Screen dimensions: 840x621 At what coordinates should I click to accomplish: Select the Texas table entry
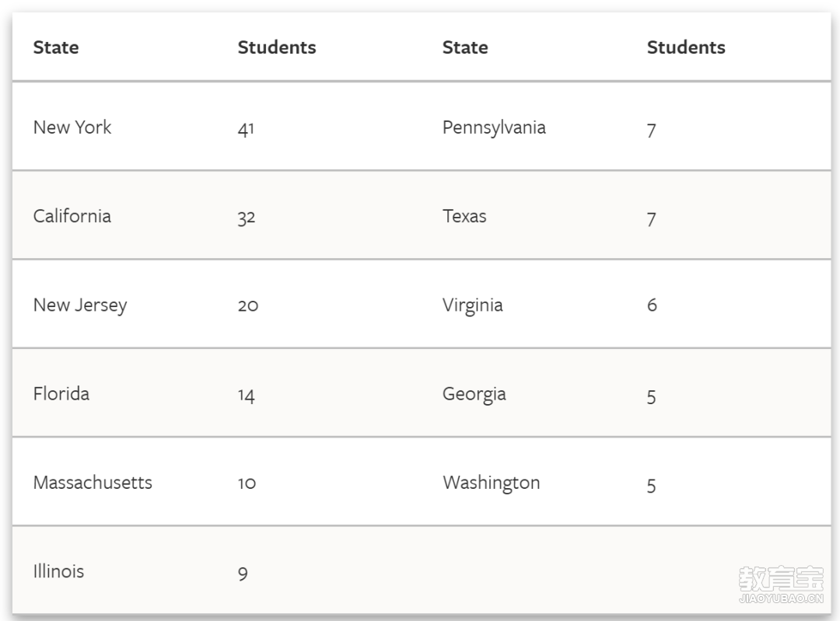[x=464, y=216]
